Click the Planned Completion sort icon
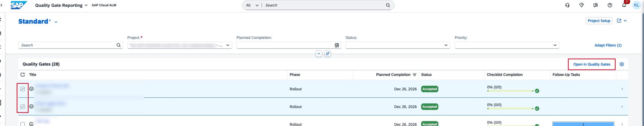 414,75
